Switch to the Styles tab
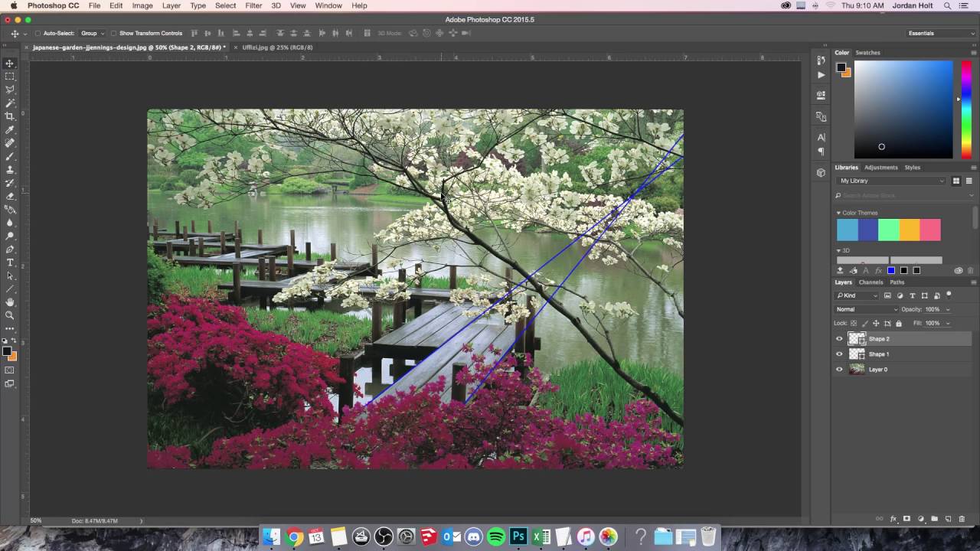The width and height of the screenshot is (980, 551). (x=912, y=168)
